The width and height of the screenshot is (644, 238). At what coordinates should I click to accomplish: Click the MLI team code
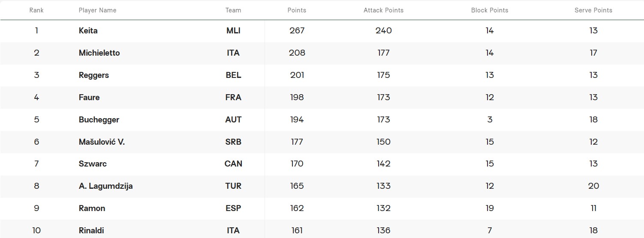233,31
